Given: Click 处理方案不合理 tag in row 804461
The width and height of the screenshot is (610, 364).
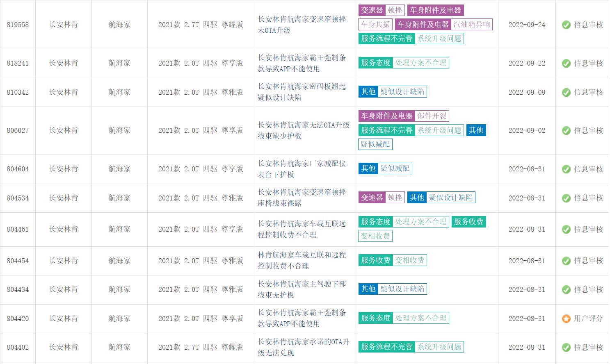Looking at the screenshot, I should pos(421,222).
